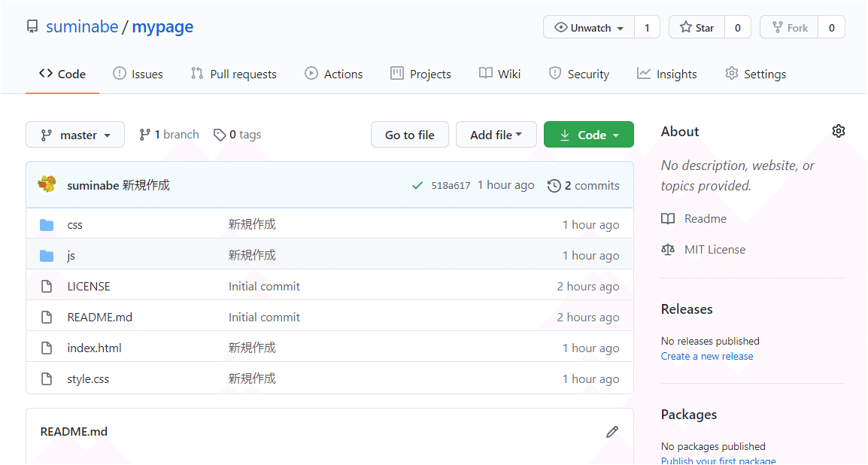
Task: Switch to the Pull requests tab
Action: pyautogui.click(x=234, y=74)
